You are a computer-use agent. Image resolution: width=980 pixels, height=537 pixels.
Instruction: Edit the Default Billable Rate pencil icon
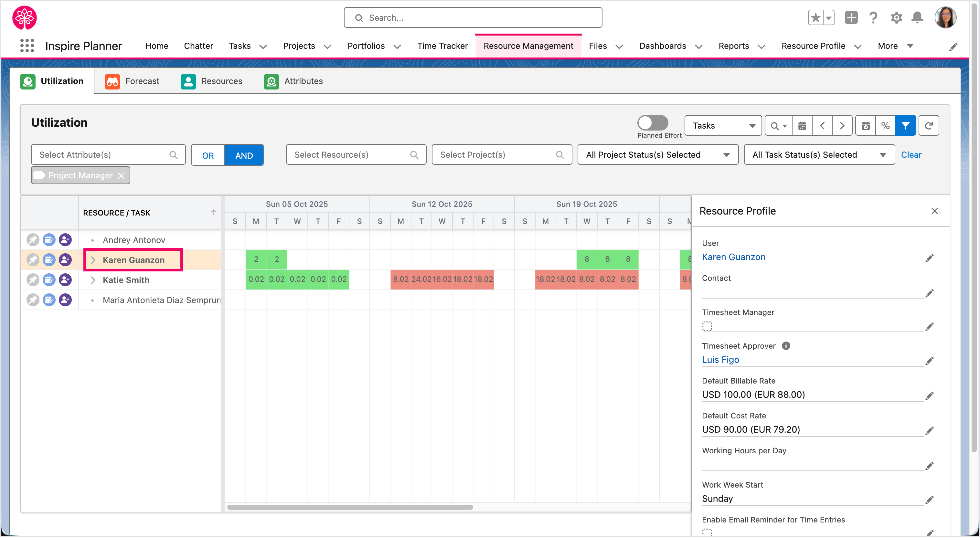coord(929,395)
